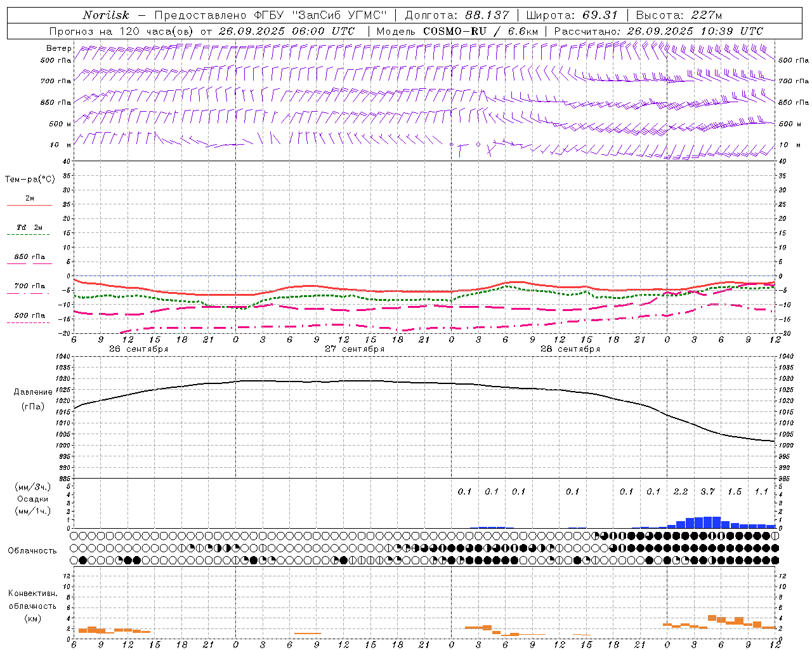812x650 pixels.
Task: Click the 850 гПа entry in the temperature legend
Action: click(29, 257)
